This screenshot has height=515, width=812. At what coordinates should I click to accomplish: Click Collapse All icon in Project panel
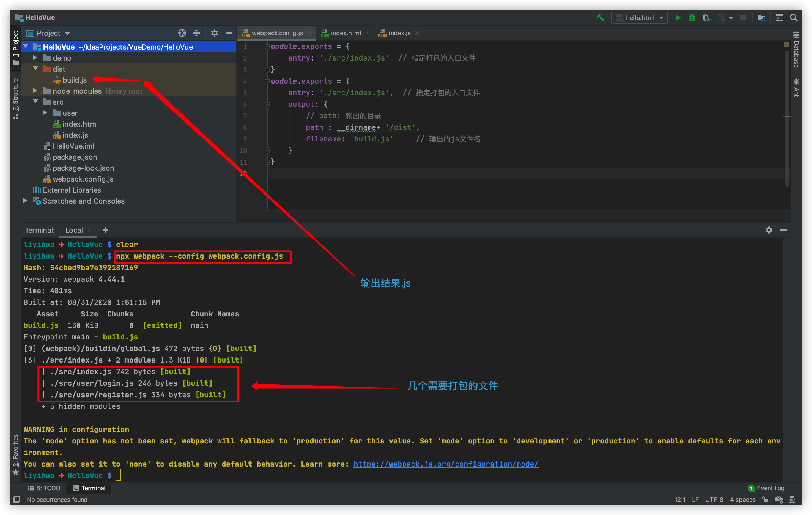[196, 33]
